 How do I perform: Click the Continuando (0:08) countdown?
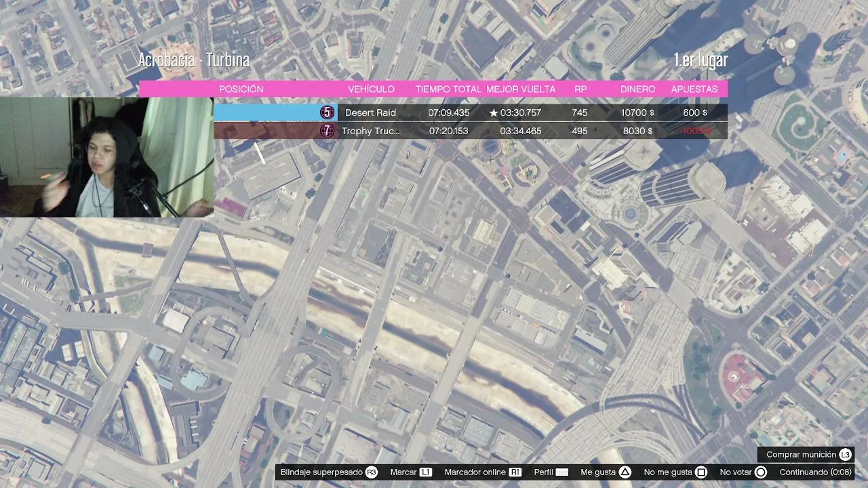[815, 472]
